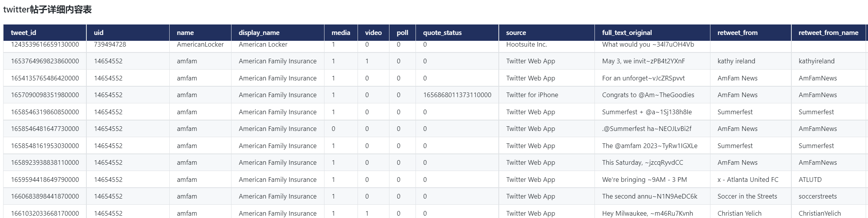Select the display_name column header

259,33
